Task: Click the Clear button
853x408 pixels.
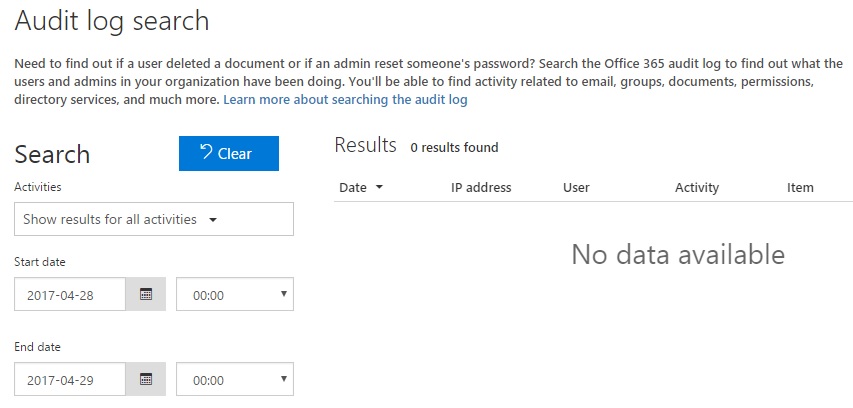Action: [228, 153]
